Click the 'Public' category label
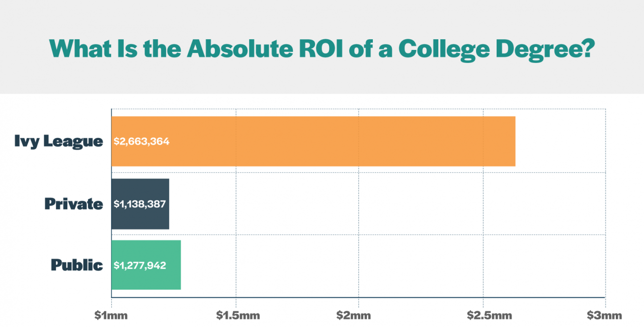The image size is (644, 327). (77, 265)
